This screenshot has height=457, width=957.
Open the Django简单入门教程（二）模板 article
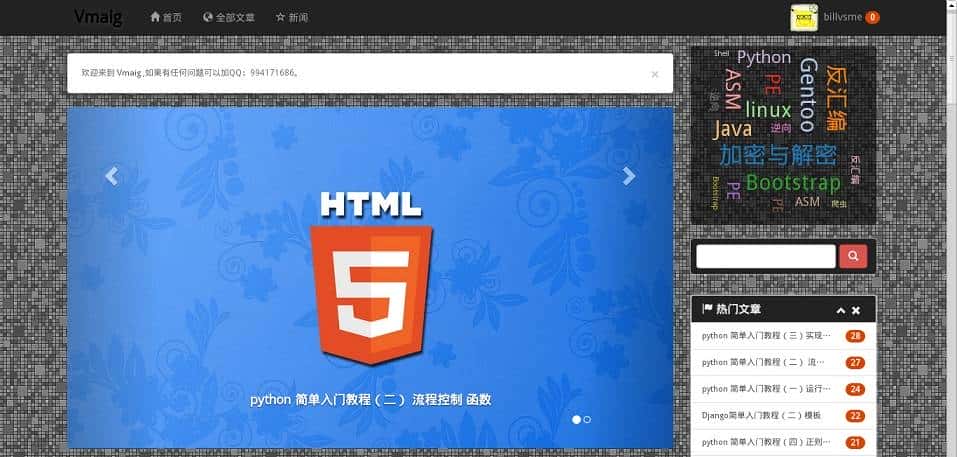point(762,415)
